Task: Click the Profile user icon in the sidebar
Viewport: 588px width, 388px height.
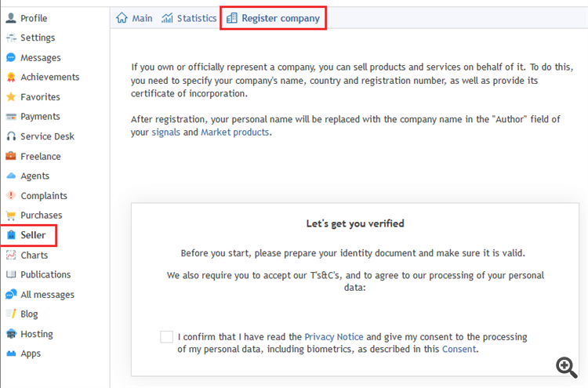Action: click(11, 17)
